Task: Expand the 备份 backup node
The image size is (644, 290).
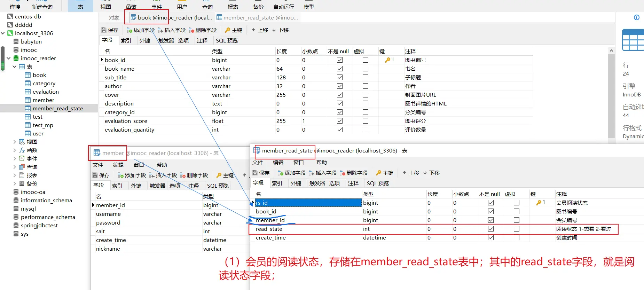Action: point(15,183)
